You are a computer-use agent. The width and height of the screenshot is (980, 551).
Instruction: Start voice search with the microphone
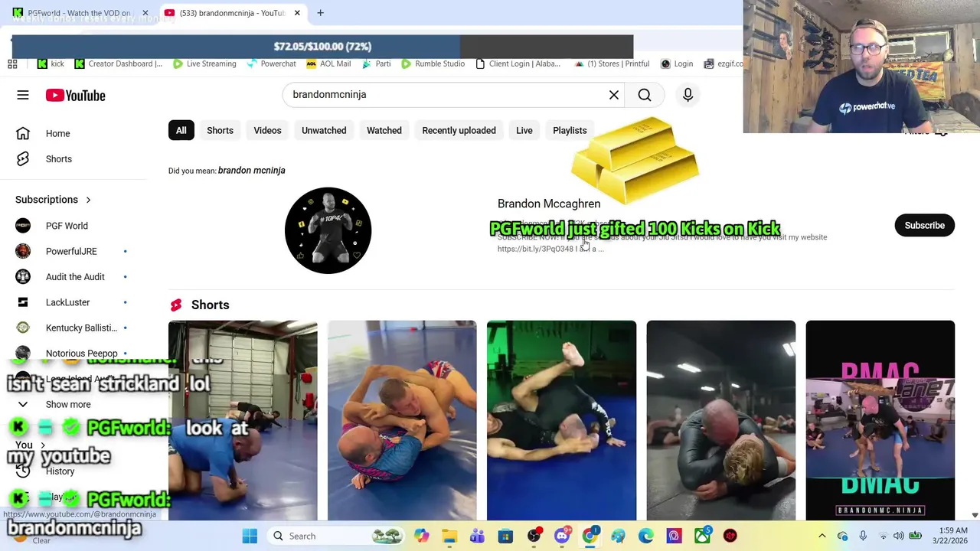point(688,95)
